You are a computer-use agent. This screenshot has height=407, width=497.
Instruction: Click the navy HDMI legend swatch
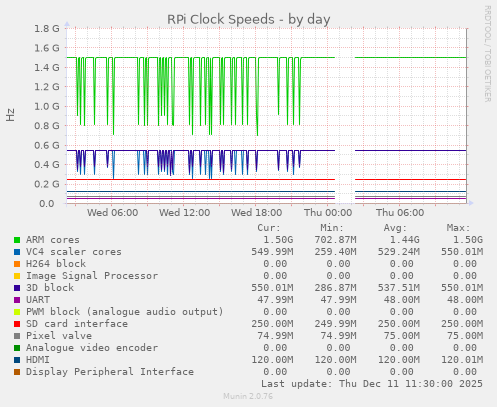tap(17, 360)
